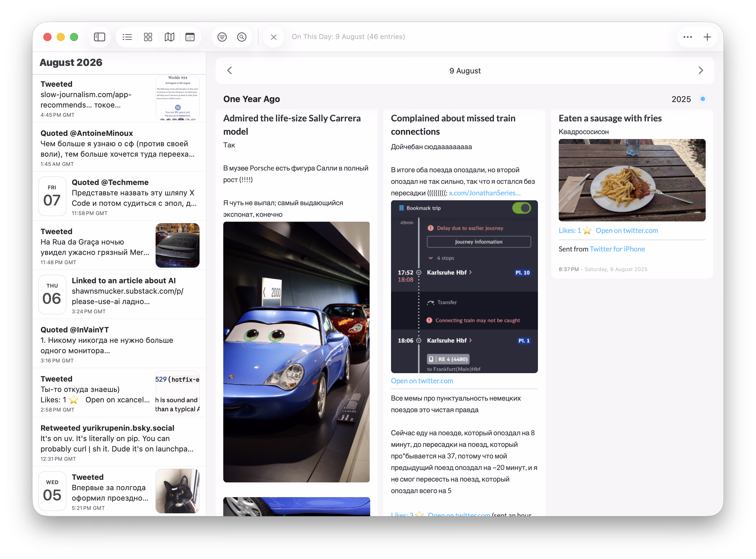Switch to grid view icon
Image resolution: width=756 pixels, height=559 pixels.
[x=148, y=37]
